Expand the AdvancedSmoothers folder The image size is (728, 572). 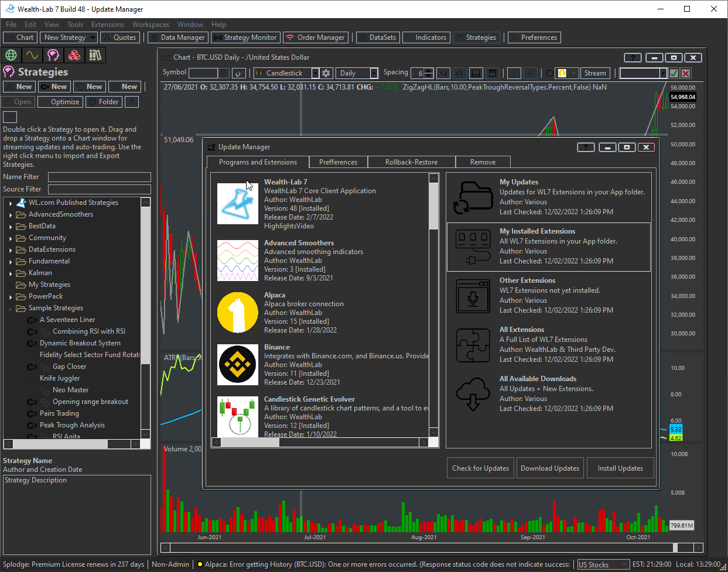pyautogui.click(x=11, y=215)
